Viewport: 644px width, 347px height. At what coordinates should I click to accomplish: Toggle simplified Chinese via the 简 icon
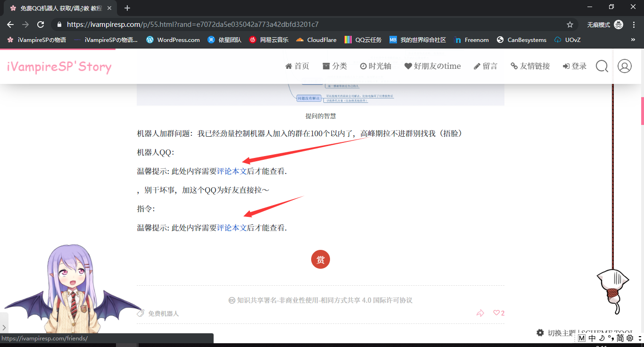tap(620, 338)
